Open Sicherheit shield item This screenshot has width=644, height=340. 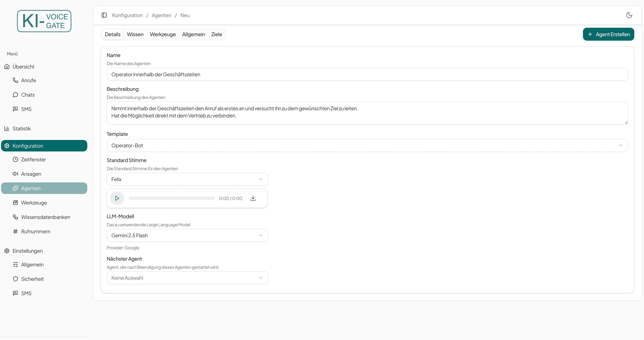(32, 279)
